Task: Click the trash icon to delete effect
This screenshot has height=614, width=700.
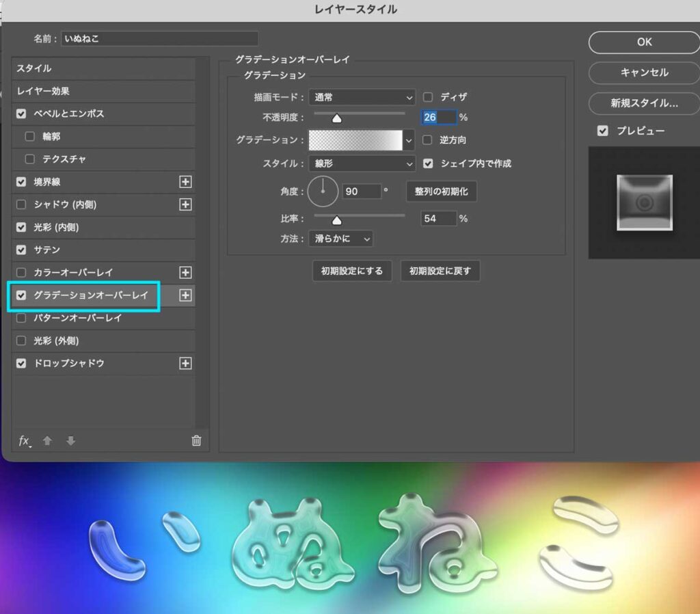Action: [196, 441]
